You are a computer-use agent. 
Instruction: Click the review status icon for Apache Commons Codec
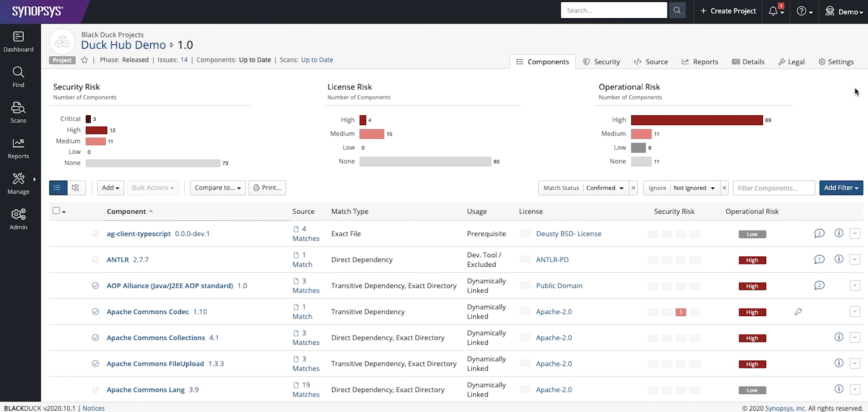[x=95, y=312]
